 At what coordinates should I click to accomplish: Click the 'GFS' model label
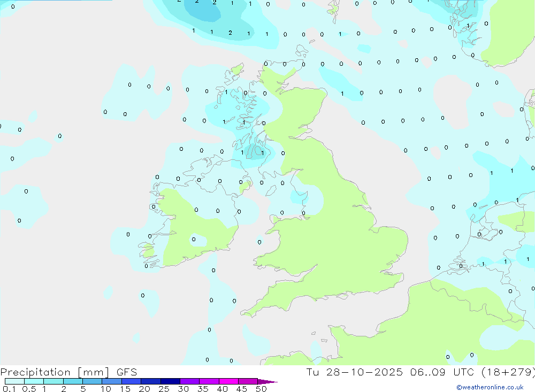click(127, 372)
